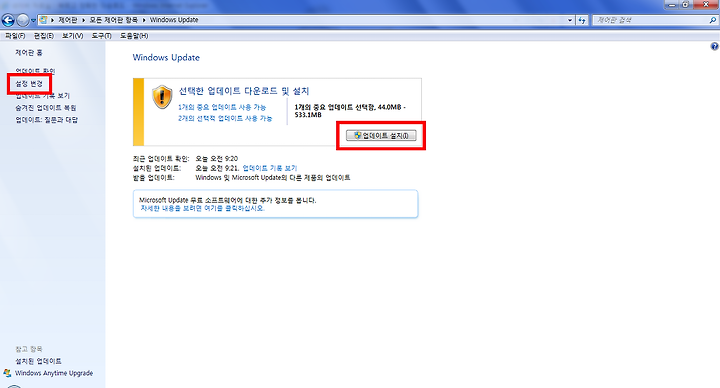Open the 파일(F) menu
This screenshot has width=720, height=388.
click(x=15, y=36)
